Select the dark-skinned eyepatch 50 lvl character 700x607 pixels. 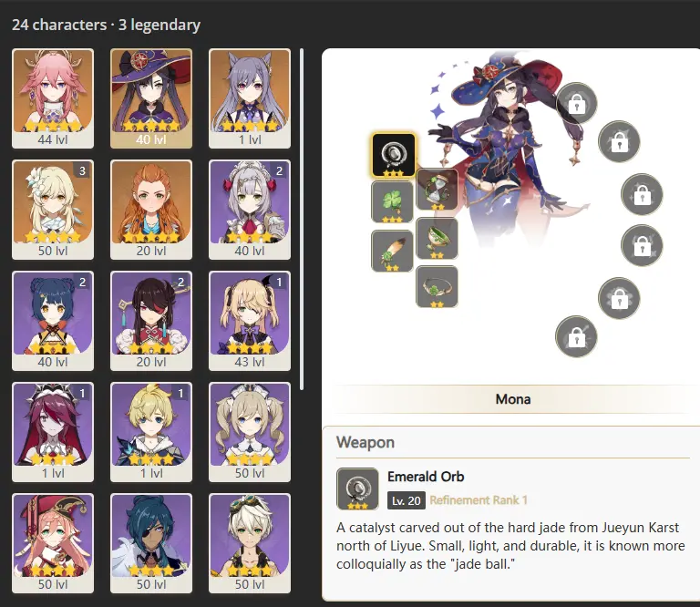151,543
